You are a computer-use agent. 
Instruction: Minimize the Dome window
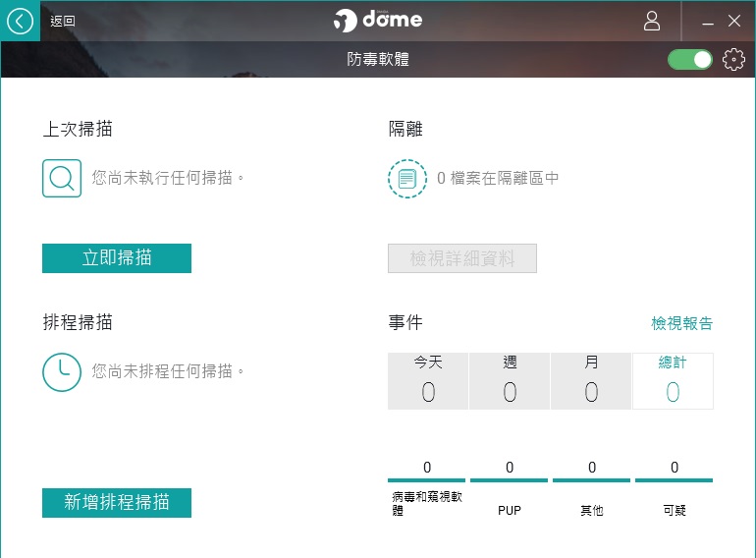708,22
